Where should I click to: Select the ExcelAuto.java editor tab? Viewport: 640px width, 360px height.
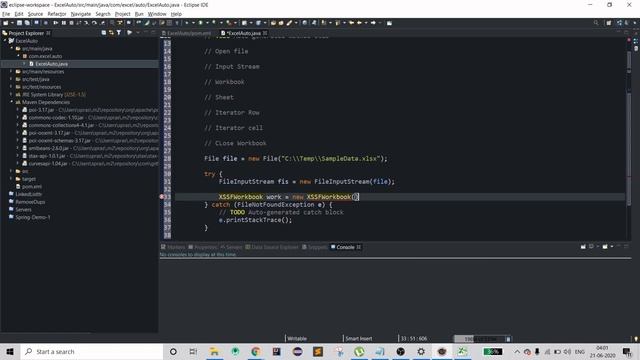point(244,33)
